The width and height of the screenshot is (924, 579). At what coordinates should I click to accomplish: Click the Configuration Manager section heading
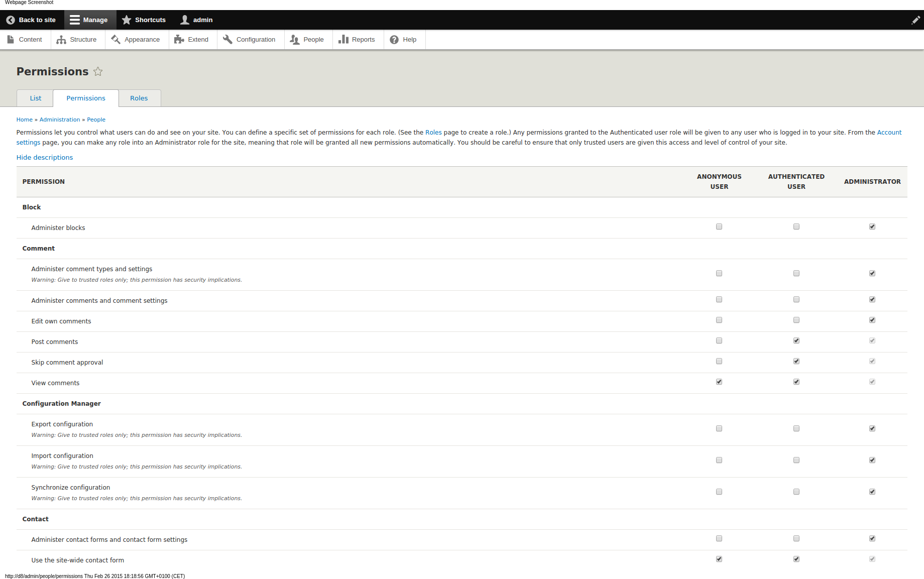(x=62, y=404)
